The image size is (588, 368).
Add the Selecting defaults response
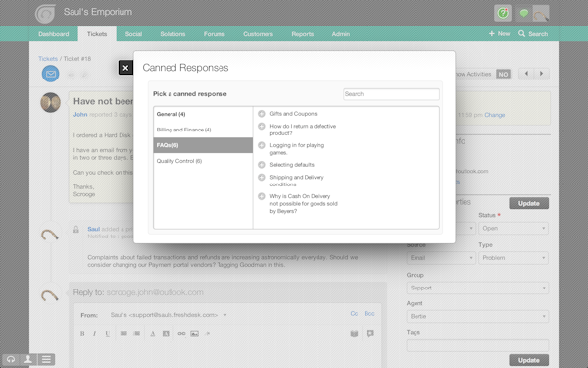pos(262,165)
